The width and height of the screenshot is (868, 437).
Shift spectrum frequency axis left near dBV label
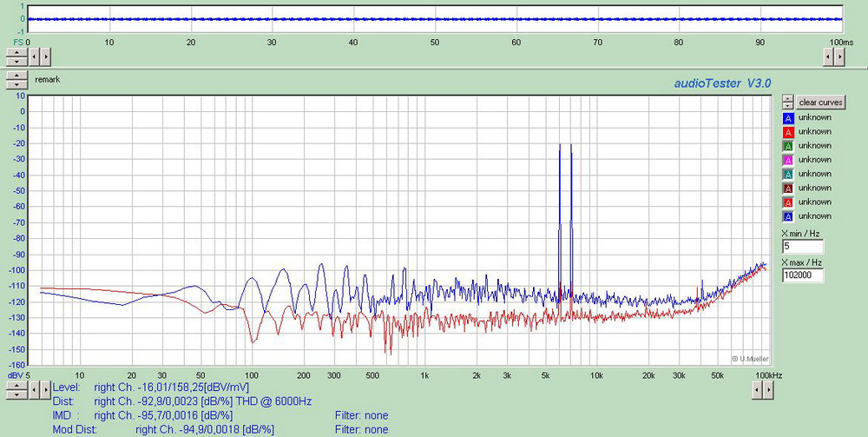pyautogui.click(x=35, y=392)
